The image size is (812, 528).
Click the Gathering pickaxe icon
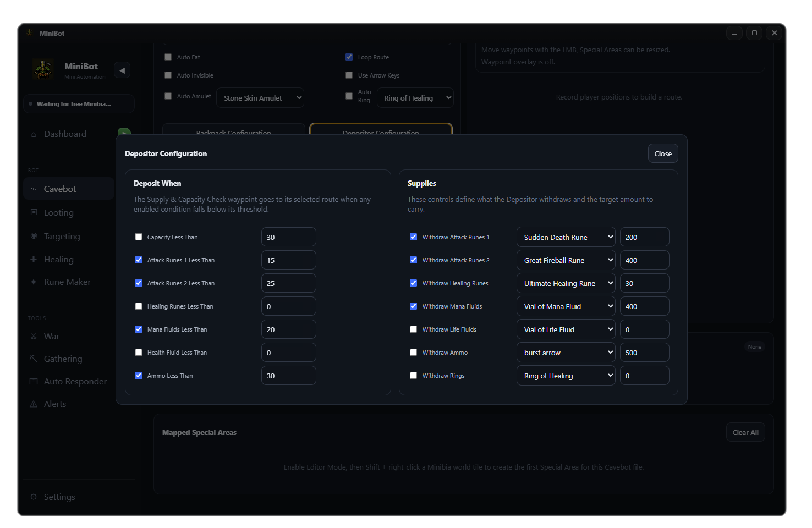34,359
